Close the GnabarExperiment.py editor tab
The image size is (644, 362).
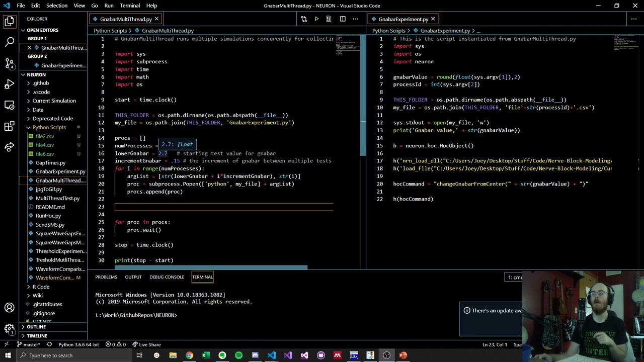click(433, 19)
